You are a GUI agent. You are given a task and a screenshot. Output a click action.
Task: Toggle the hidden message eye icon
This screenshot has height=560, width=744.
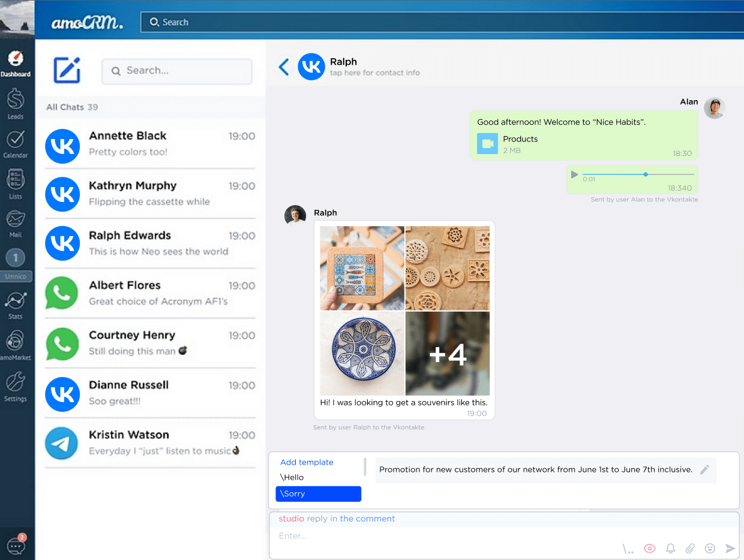[649, 548]
